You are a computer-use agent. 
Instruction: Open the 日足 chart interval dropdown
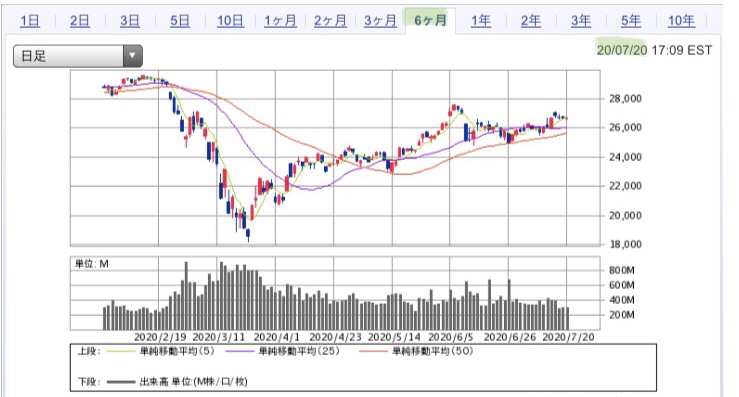(x=78, y=56)
